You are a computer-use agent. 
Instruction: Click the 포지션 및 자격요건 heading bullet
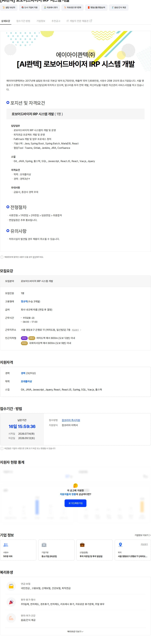pos(8,102)
